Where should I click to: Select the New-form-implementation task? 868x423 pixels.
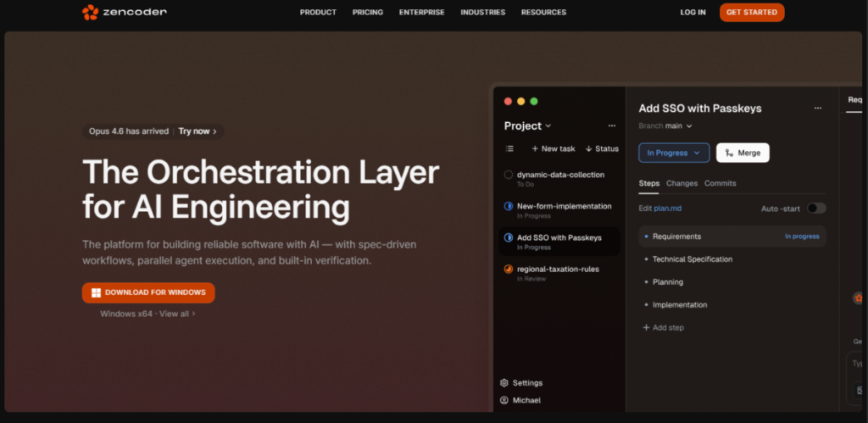click(564, 206)
